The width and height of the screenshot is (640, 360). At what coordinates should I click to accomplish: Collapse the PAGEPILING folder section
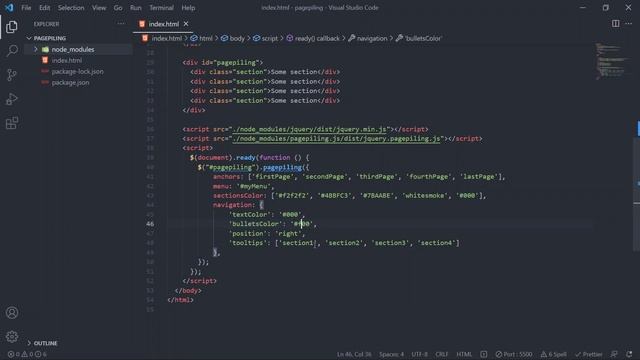pyautogui.click(x=49, y=38)
